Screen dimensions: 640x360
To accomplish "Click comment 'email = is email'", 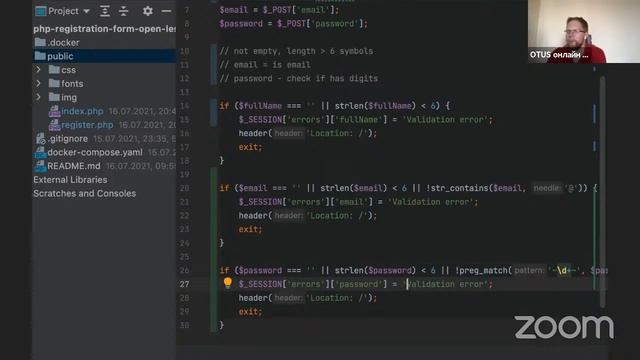I will click(265, 65).
